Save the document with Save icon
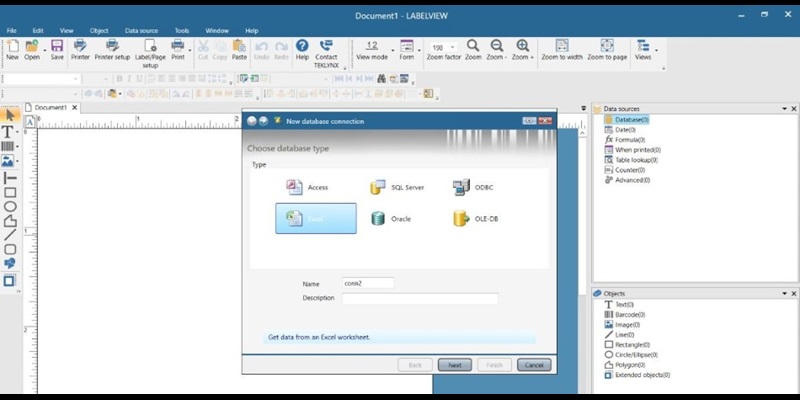Screen dimensions: 800x400 coord(57,49)
